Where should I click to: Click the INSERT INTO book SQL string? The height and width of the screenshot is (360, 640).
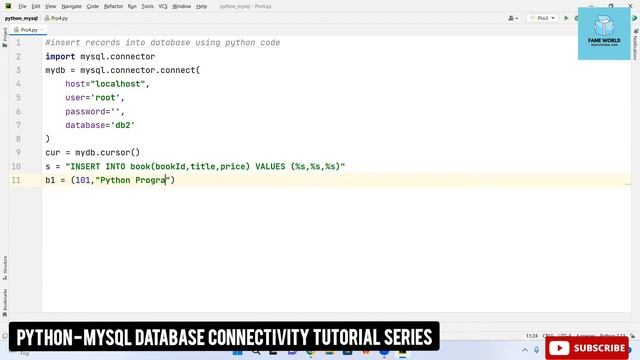pos(205,167)
